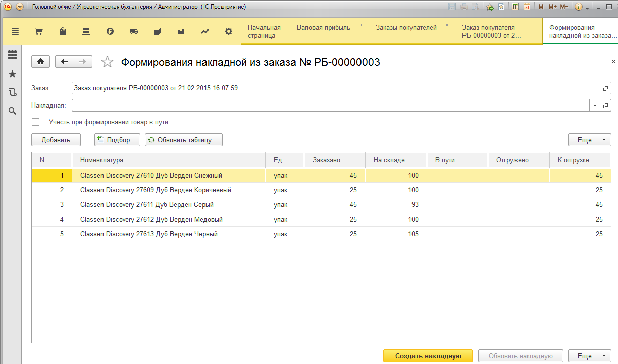Sort by the Номенклатура column header
The height and width of the screenshot is (364, 618).
pyautogui.click(x=169, y=160)
